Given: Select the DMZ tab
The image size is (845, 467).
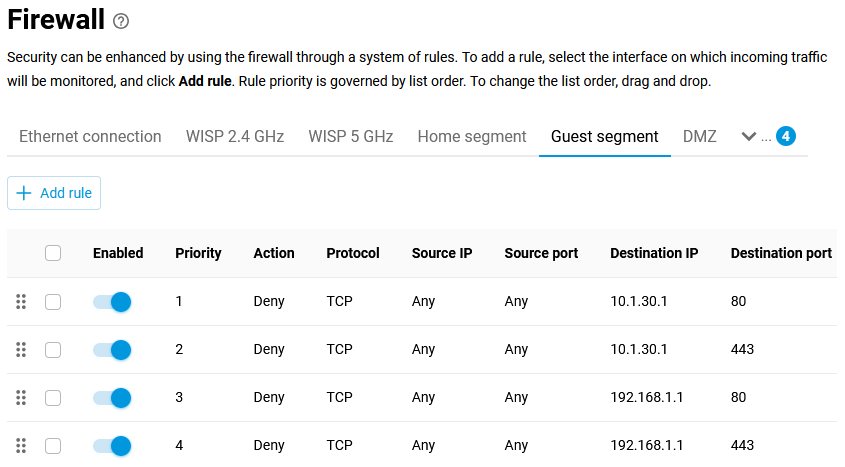Looking at the screenshot, I should [x=700, y=136].
